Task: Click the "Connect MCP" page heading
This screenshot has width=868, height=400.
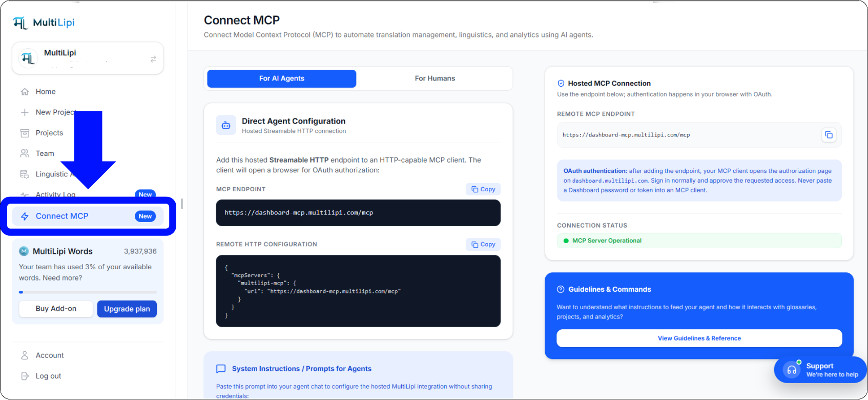Action: click(x=242, y=20)
